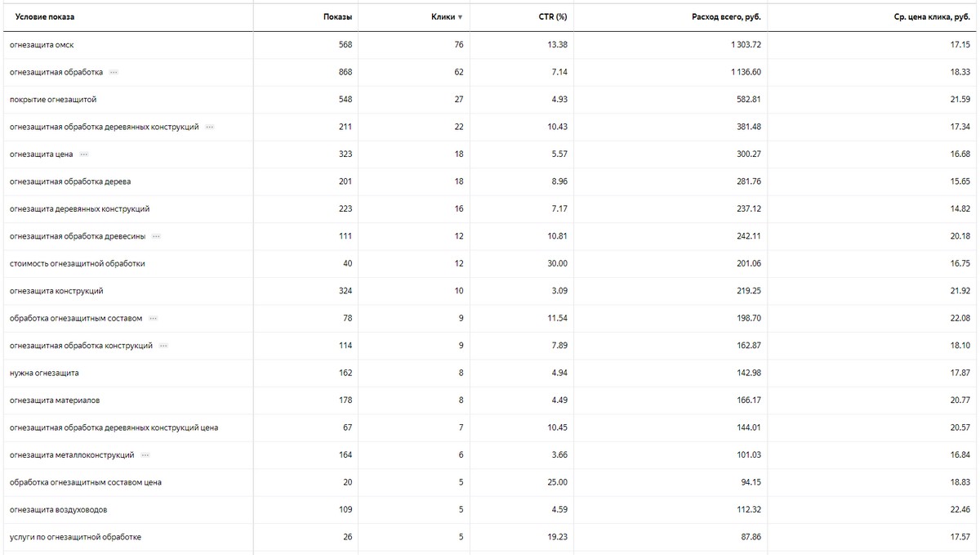Select the keyword "покрытие огнезащитой"

tap(53, 100)
